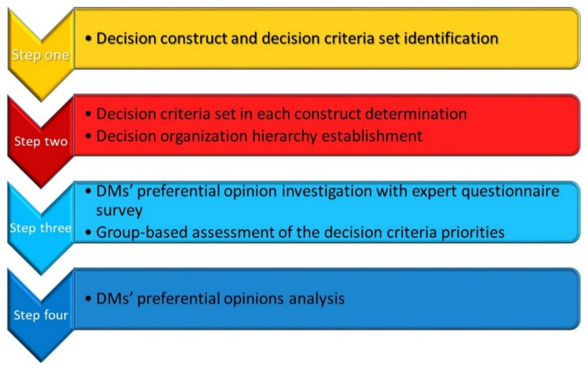Click 'Decision construct and decision criteria set identification'
The width and height of the screenshot is (588, 370).
(297, 39)
